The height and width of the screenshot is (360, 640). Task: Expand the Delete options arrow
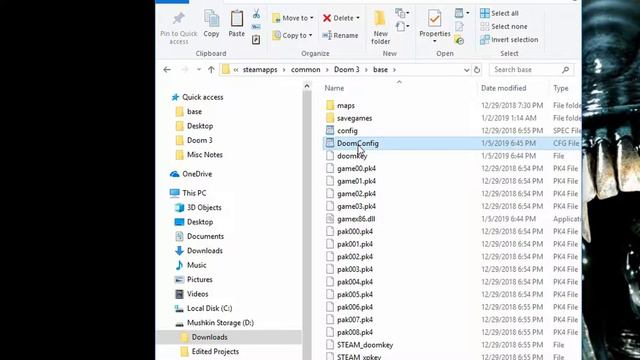358,18
